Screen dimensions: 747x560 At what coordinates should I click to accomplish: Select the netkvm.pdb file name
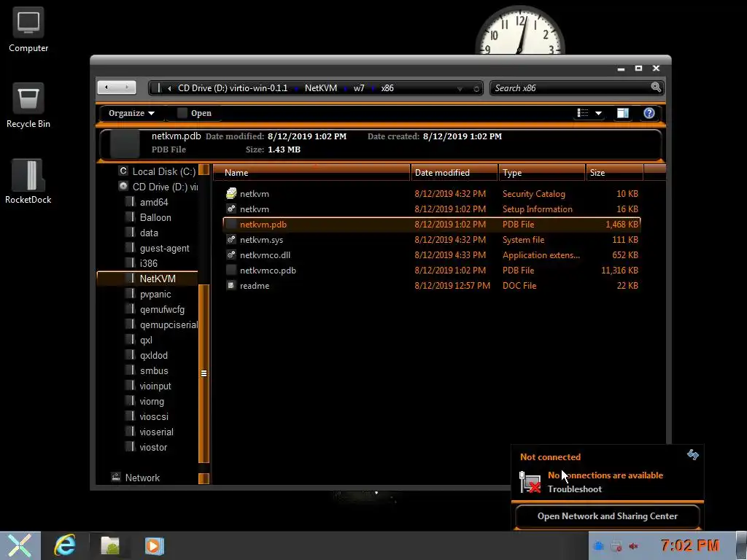pyautogui.click(x=263, y=225)
